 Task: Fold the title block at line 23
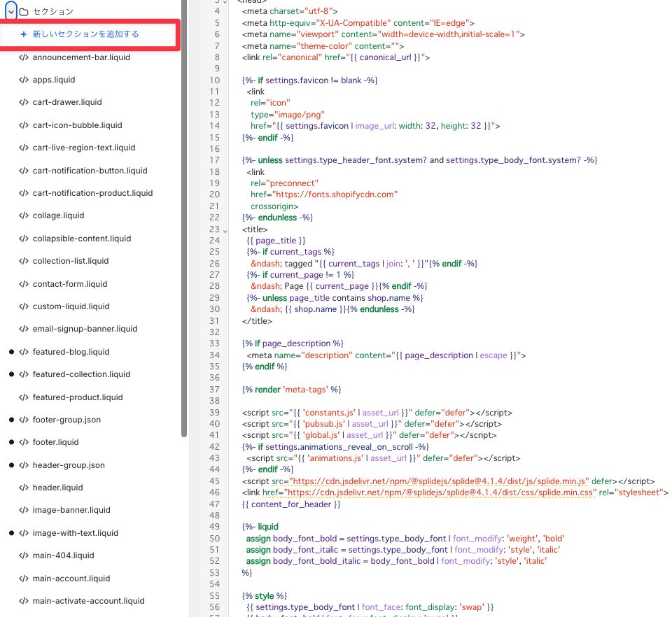pos(225,232)
